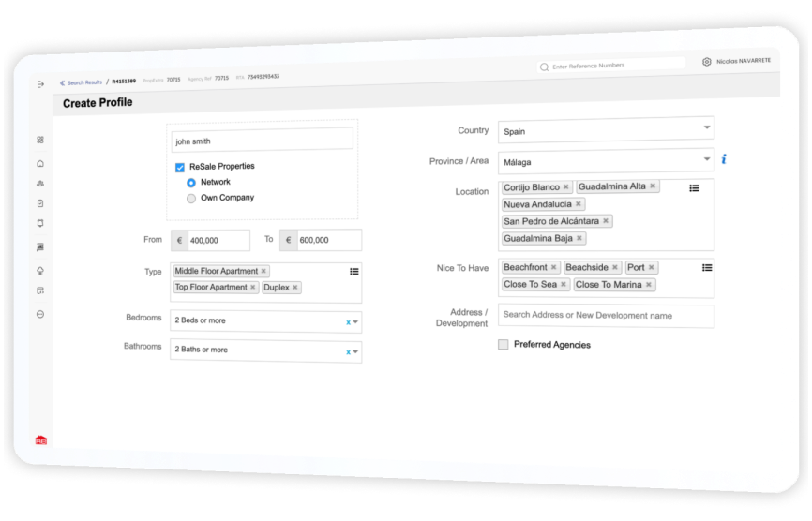The width and height of the screenshot is (812, 521).
Task: Open the Country dropdown
Action: 606,130
